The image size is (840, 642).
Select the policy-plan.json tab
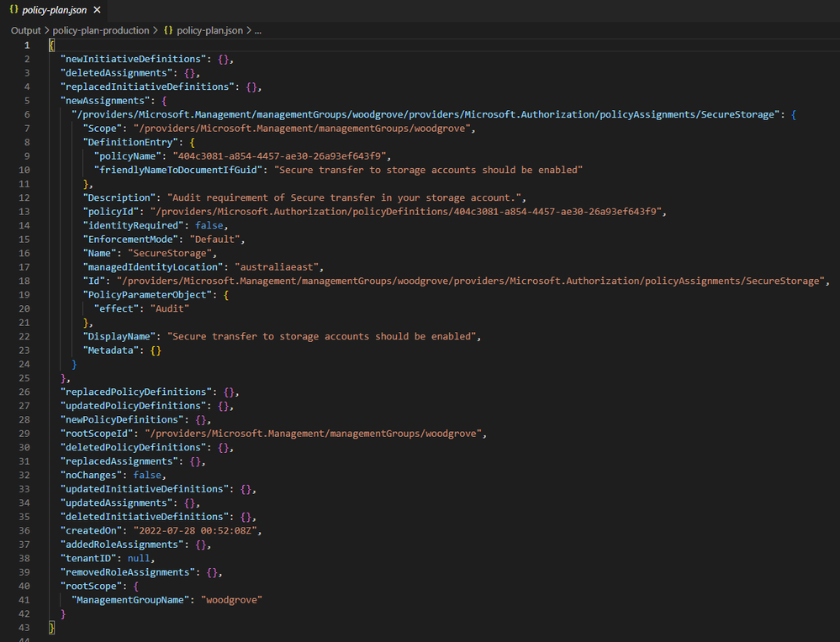click(54, 9)
